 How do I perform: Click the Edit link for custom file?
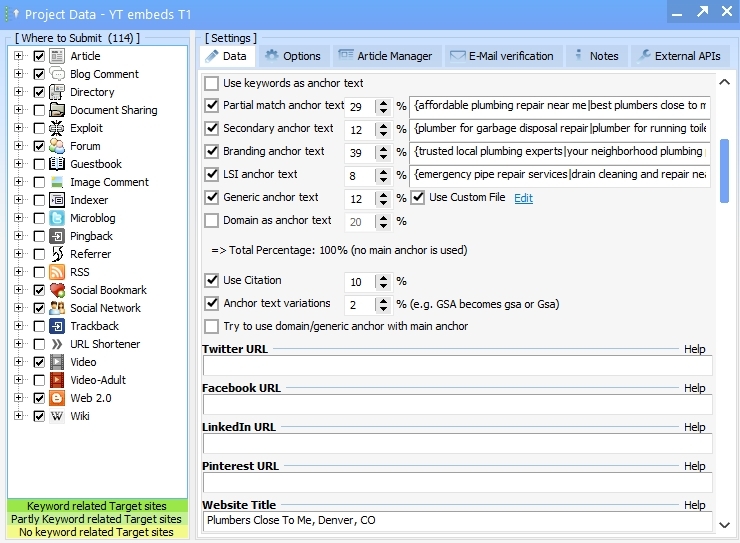pos(523,198)
